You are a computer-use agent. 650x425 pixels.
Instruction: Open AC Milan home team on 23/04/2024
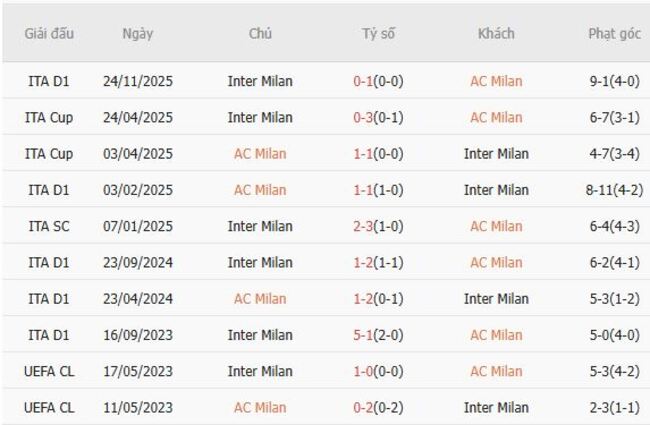(260, 298)
